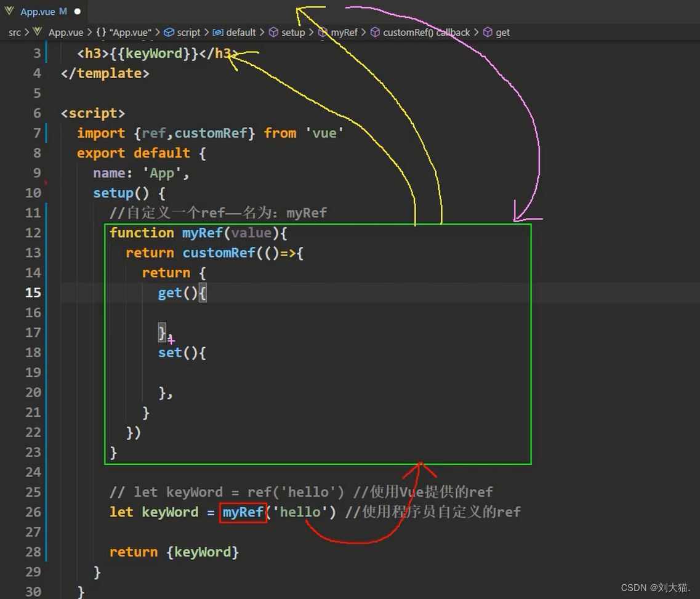
Task: Click the default keyword on line 8
Action: click(x=161, y=153)
